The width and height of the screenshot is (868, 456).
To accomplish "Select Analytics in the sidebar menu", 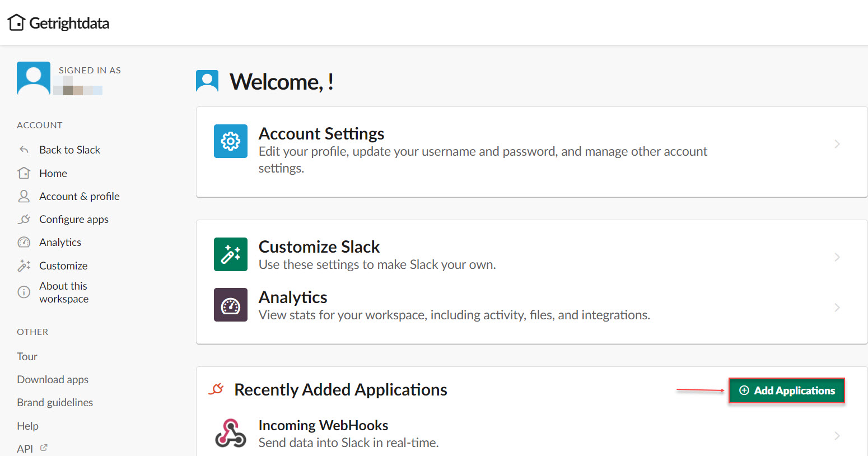I will 60,242.
